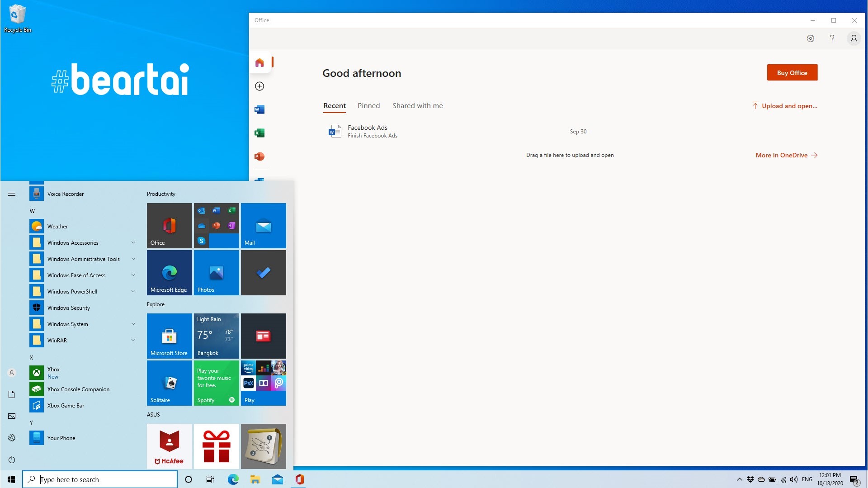
Task: Open Office settings gear icon
Action: (x=811, y=39)
